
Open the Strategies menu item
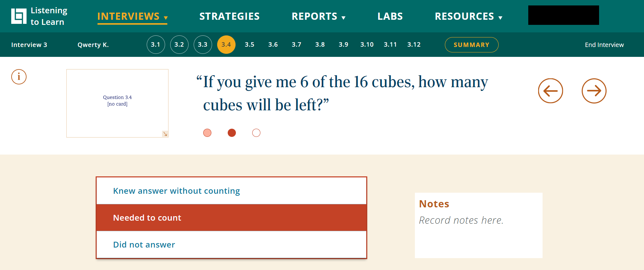click(x=229, y=16)
